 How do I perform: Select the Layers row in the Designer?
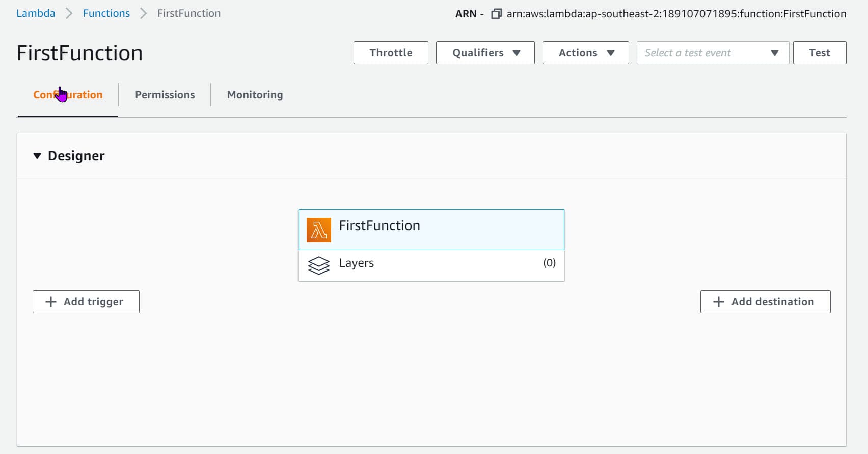(x=431, y=266)
